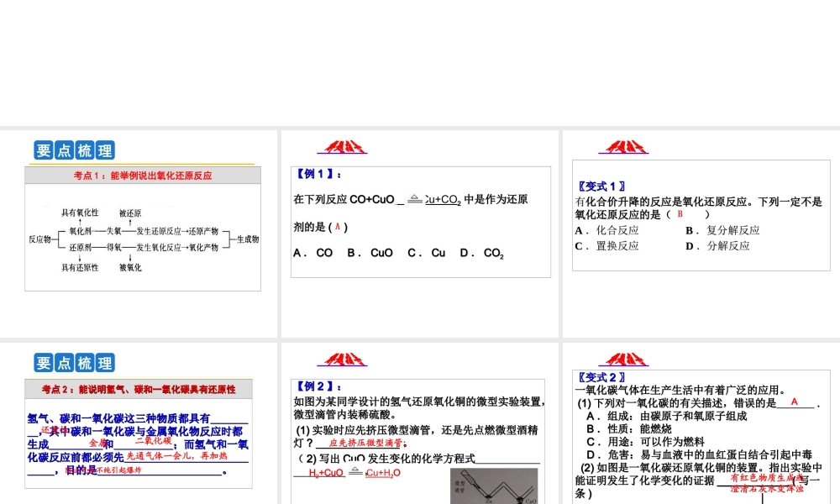This screenshot has width=840, height=504.
Task: Click the micro-experiment apparatus photo
Action: coord(494,486)
